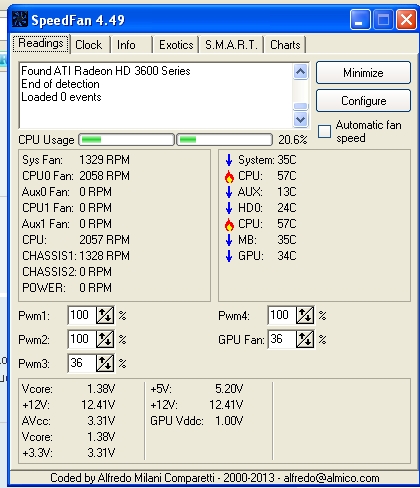Viewport: 420px width, 488px height.
Task: Click the Aux1 Fan reading
Action: (x=67, y=224)
